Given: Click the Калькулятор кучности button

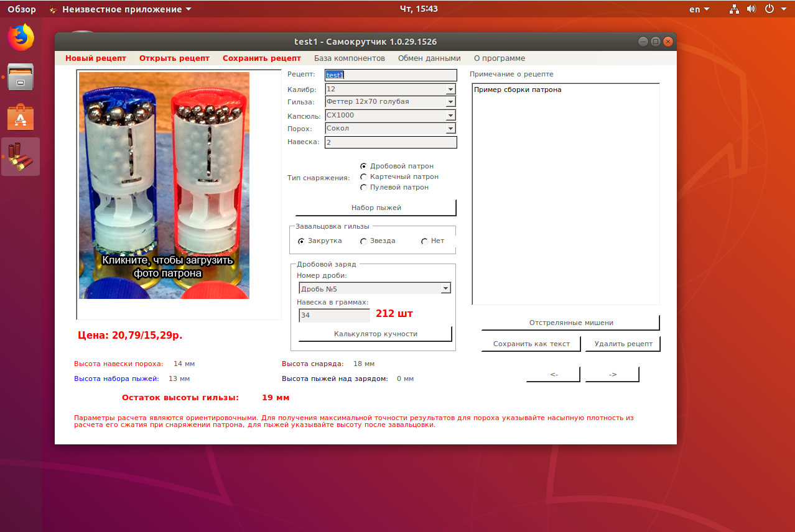Looking at the screenshot, I should tap(375, 334).
